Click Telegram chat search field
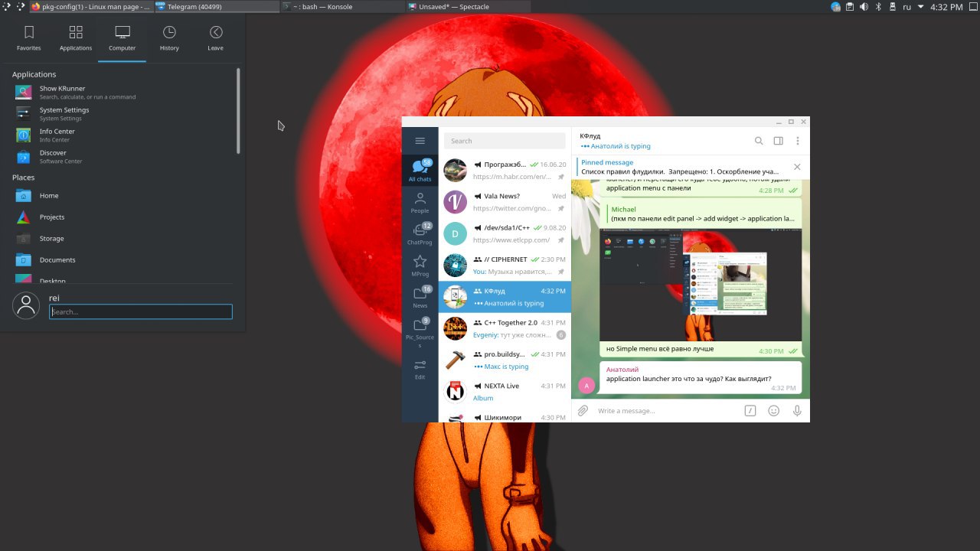This screenshot has height=551, width=980. tap(505, 141)
